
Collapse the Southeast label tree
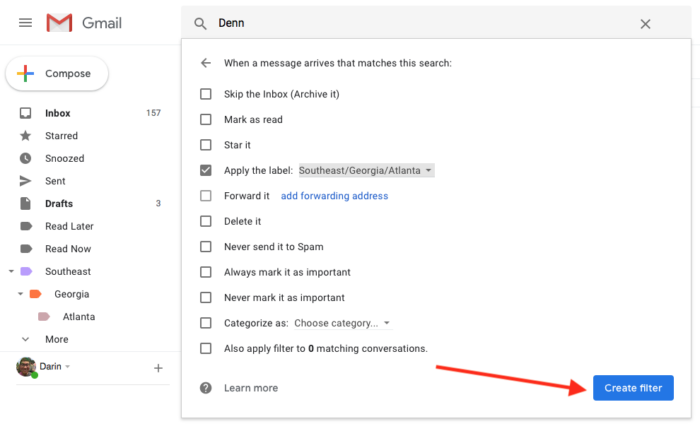(x=12, y=271)
